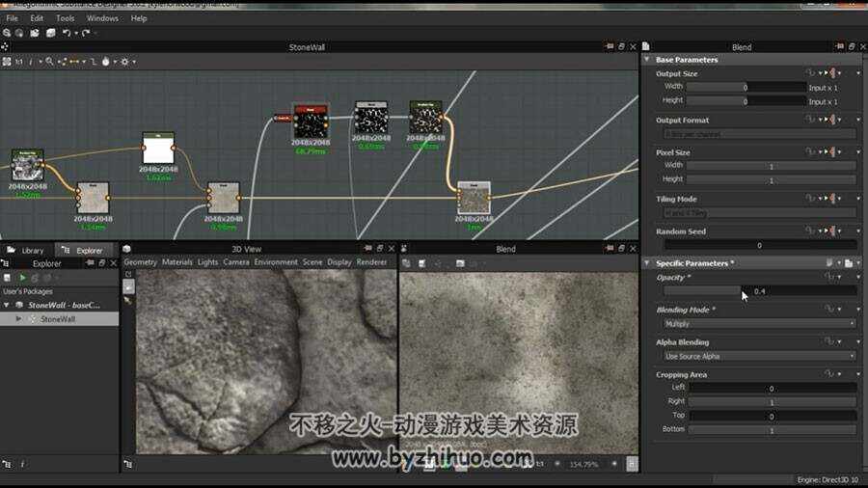Open the Help menu
This screenshot has width=868, height=488.
[139, 18]
